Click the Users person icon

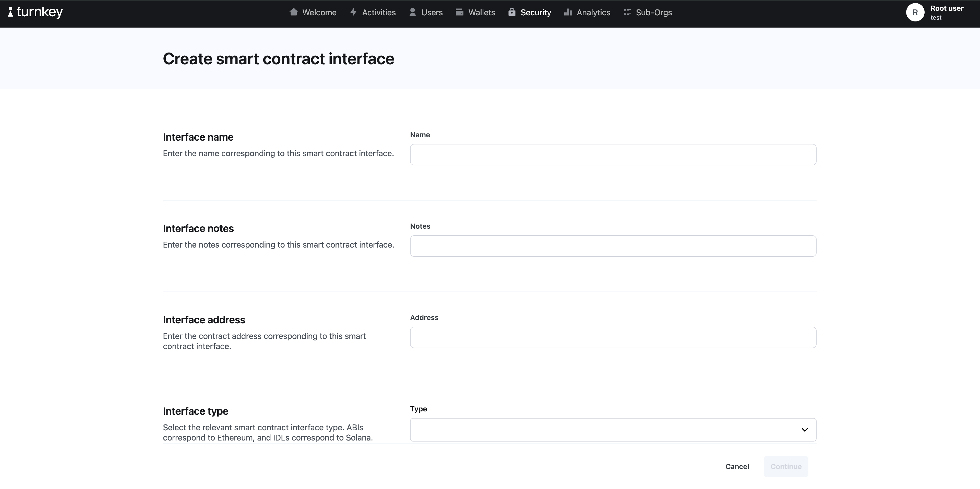click(x=412, y=12)
